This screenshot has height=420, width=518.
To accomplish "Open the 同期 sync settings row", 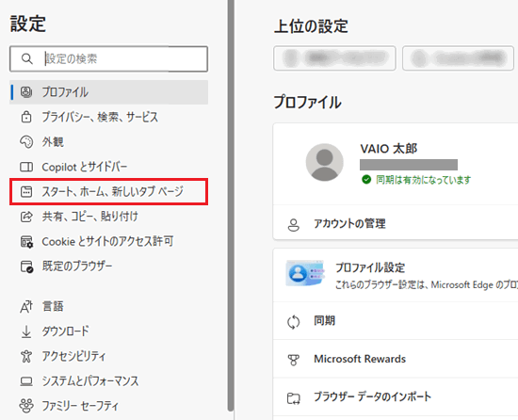I will (x=396, y=321).
